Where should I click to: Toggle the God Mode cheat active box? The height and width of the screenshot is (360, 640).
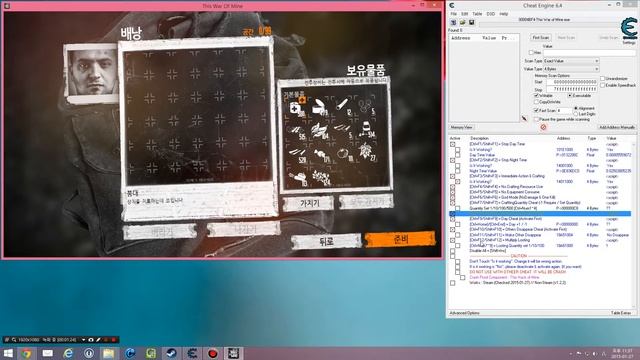(x=452, y=198)
